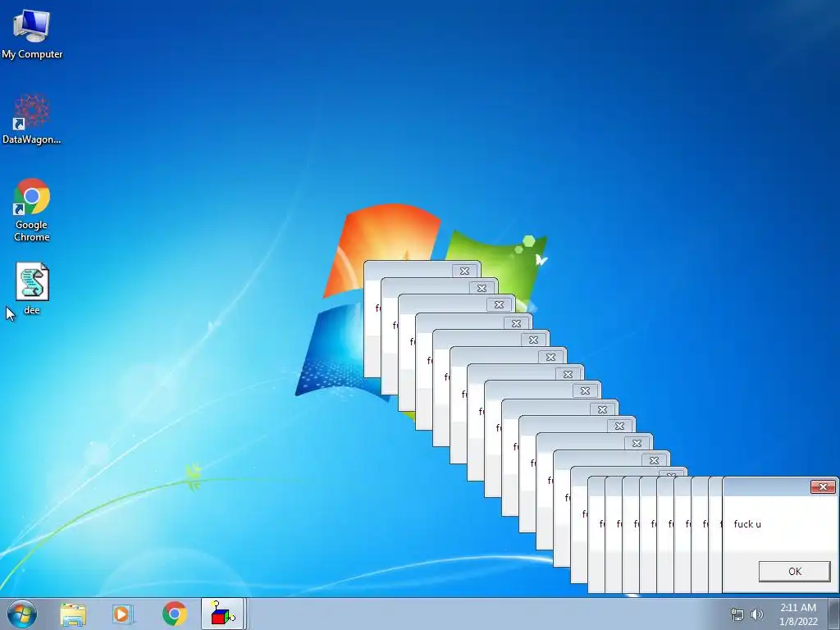Image resolution: width=840 pixels, height=630 pixels.
Task: Click OK in the front message box
Action: 794,571
